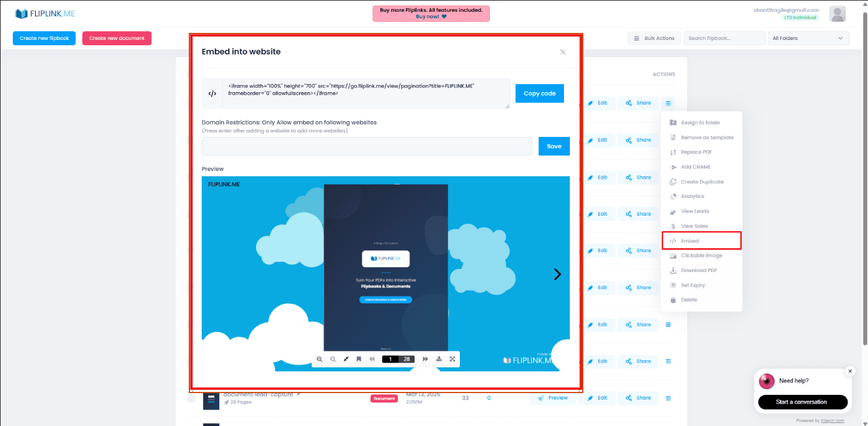This screenshot has height=426, width=868.
Task: Go to previous pages with double-left arrow
Action: click(372, 359)
